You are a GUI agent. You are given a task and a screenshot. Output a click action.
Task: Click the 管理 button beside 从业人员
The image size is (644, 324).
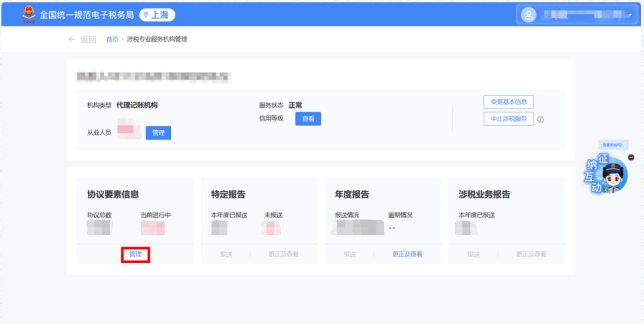pyautogui.click(x=159, y=133)
